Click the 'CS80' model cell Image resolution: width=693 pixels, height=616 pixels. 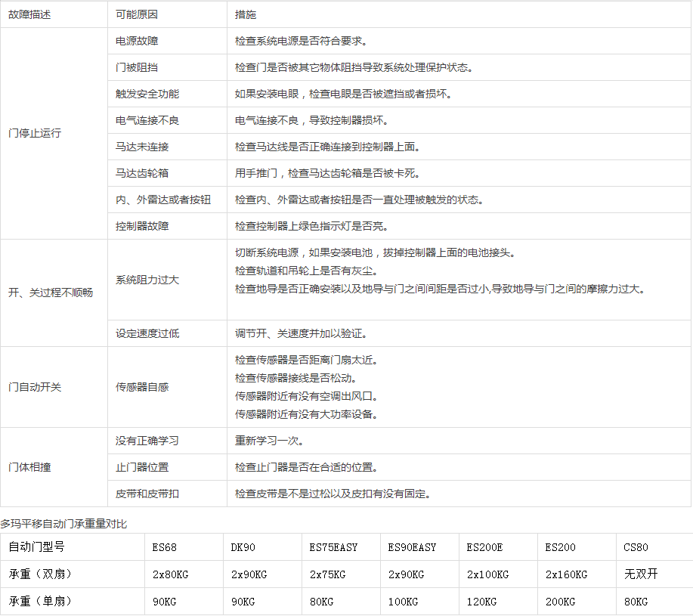636,547
